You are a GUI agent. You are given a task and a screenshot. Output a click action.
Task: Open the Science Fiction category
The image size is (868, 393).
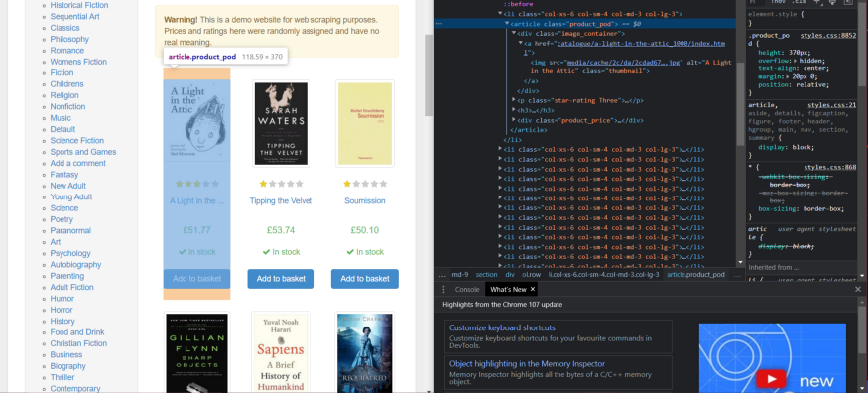point(77,141)
